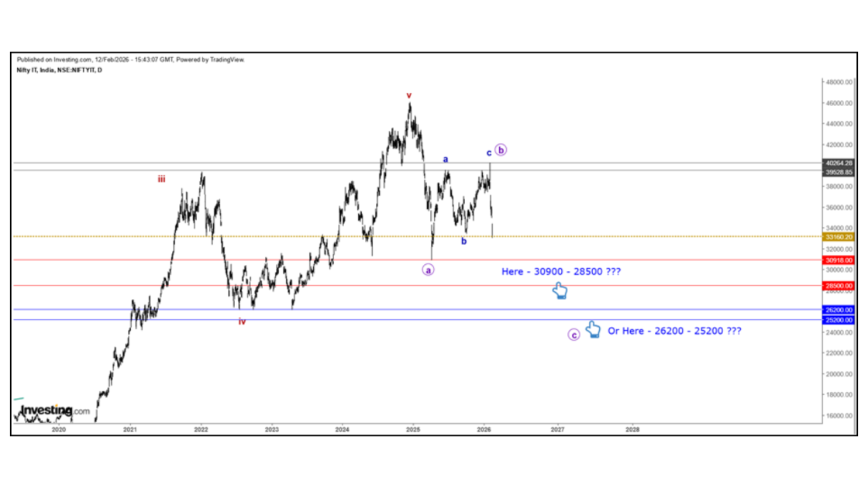868x488 pixels.
Task: Select the purple circled 'c' wave label
Action: click(x=573, y=335)
